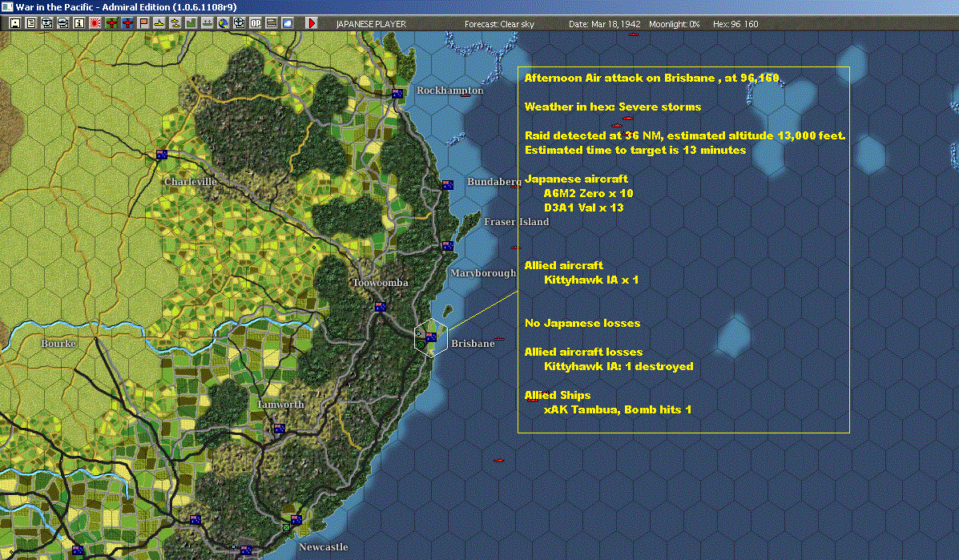Image resolution: width=959 pixels, height=560 pixels.
Task: Click 'No Japanese losses' report line
Action: (582, 323)
